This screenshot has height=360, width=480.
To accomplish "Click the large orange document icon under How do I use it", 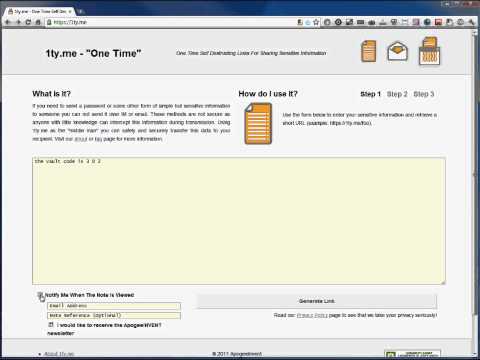I will coord(258,124).
